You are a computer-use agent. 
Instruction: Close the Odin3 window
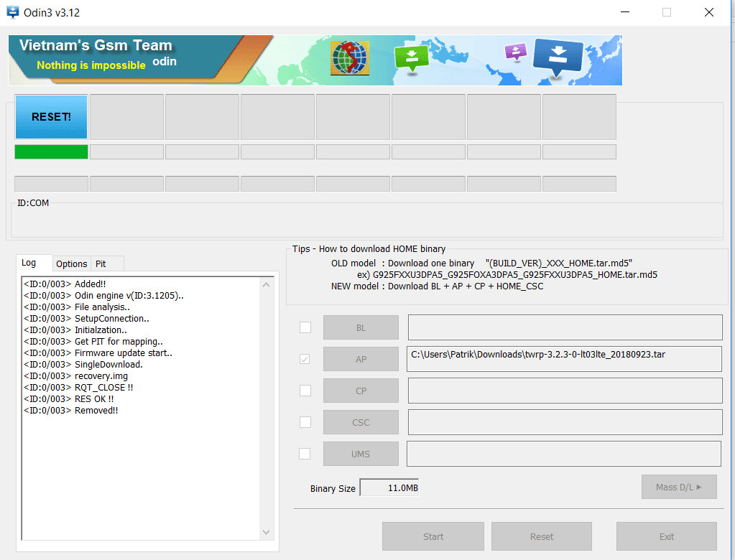[x=708, y=12]
